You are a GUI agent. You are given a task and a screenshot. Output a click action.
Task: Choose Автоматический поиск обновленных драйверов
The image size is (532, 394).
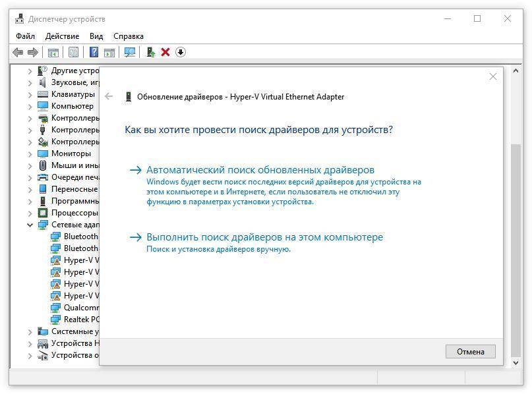pos(260,170)
